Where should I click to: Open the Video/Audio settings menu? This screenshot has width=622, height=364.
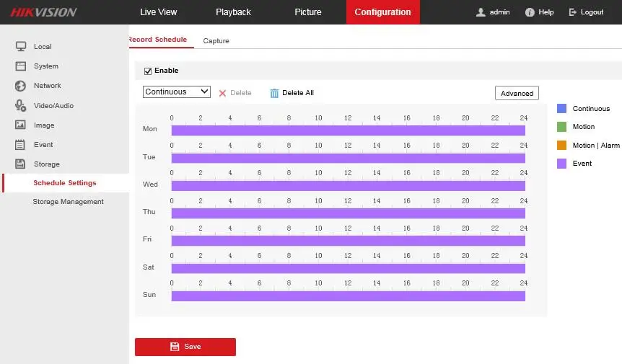(x=53, y=106)
